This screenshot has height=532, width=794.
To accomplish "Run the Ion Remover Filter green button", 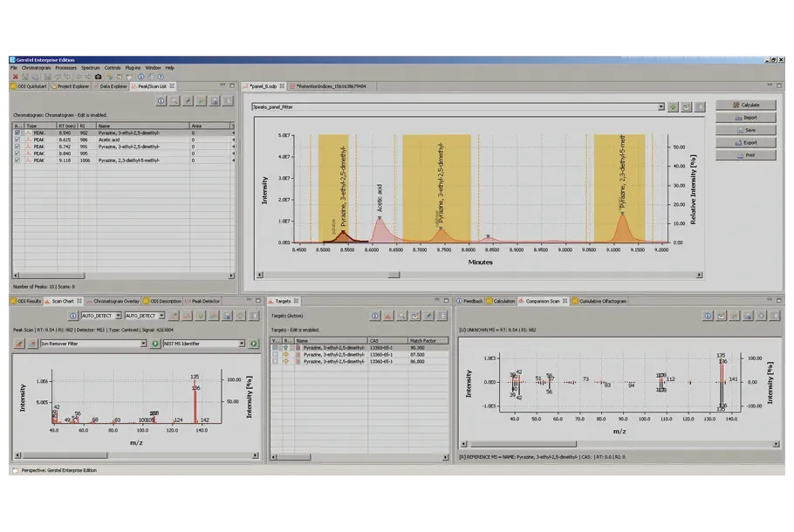I will coord(156,344).
